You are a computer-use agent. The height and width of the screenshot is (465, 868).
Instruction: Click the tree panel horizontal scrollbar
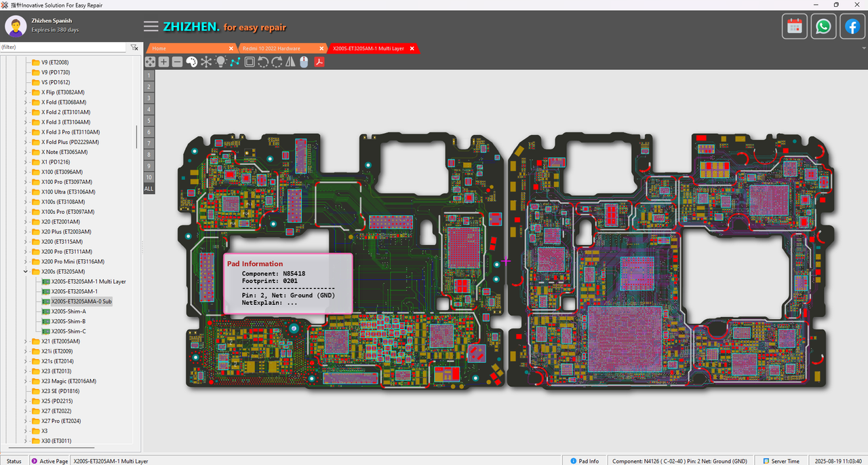tap(50, 448)
